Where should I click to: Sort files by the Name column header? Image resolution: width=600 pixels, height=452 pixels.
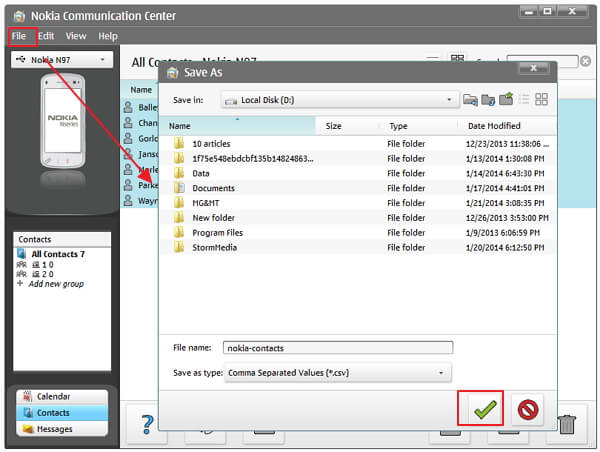pos(238,126)
